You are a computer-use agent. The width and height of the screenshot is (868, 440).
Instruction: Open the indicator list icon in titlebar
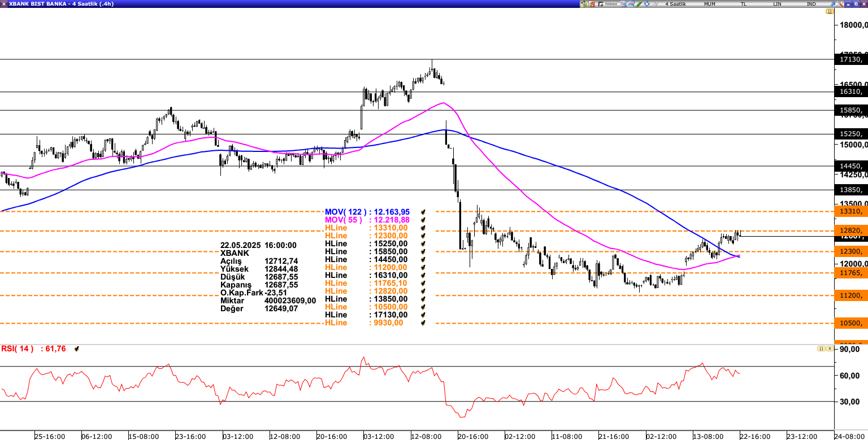pos(623,4)
